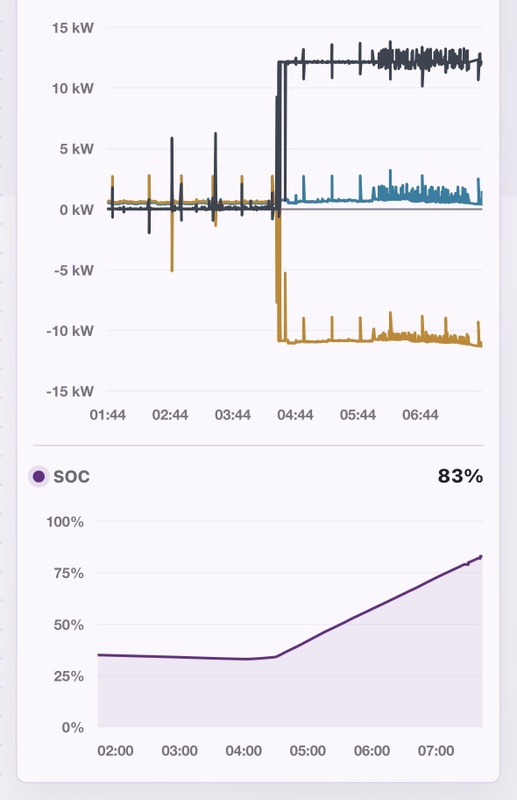Screen dimensions: 517x800
Task: Select the 15 kW y-axis label
Action: 72,28
